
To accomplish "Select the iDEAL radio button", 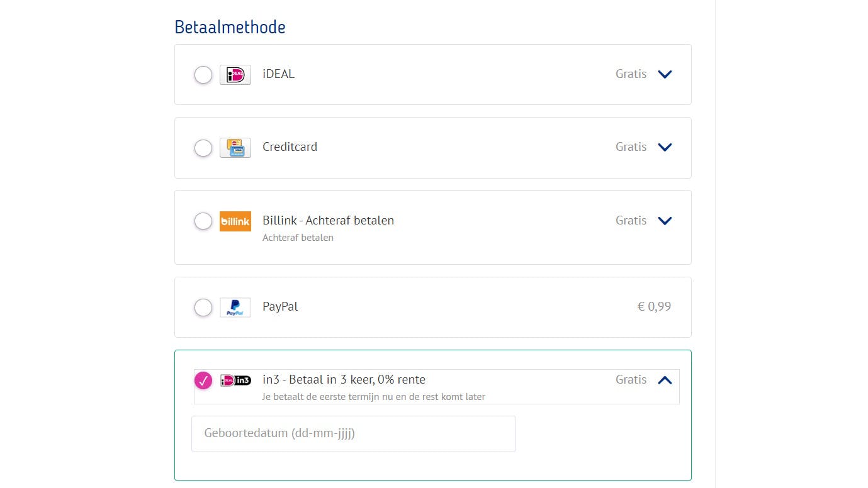I will 203,75.
